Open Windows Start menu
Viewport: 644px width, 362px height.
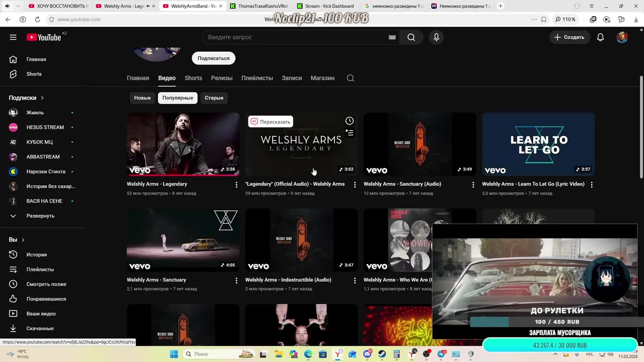pos(174,354)
